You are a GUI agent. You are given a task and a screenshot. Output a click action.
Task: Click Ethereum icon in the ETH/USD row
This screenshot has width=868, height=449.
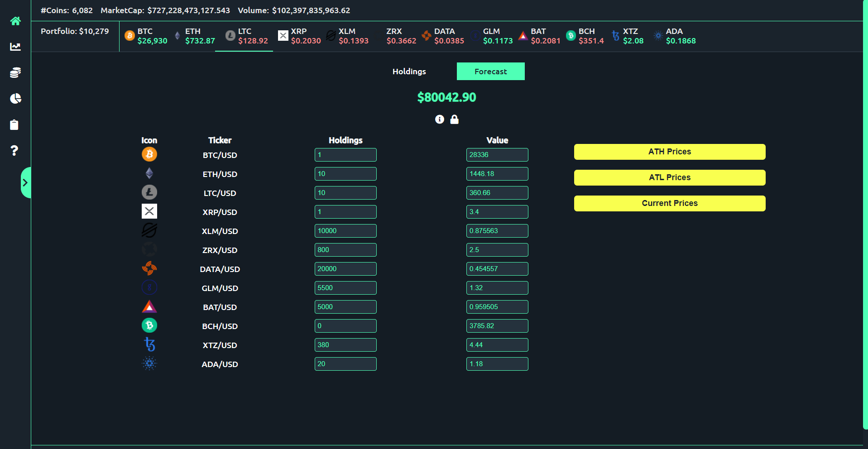tap(149, 173)
